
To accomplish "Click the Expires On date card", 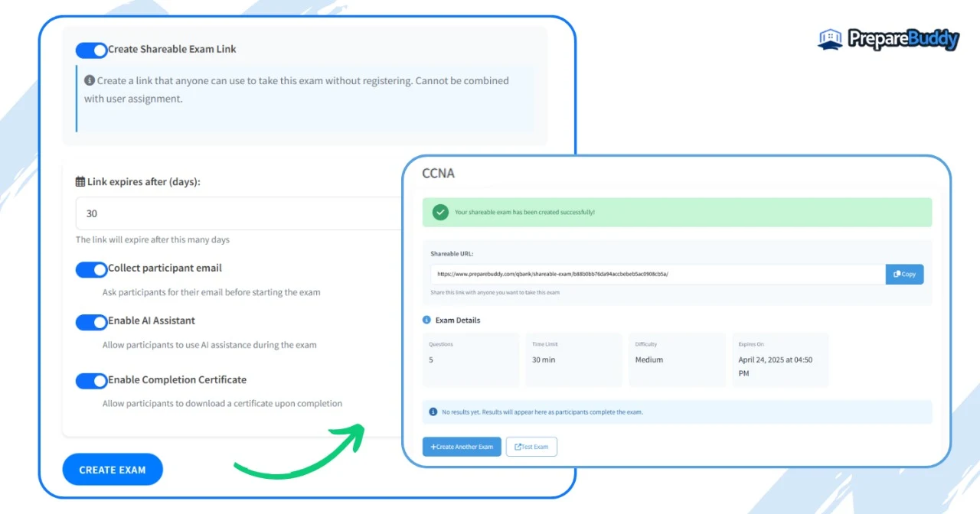I will (779, 359).
